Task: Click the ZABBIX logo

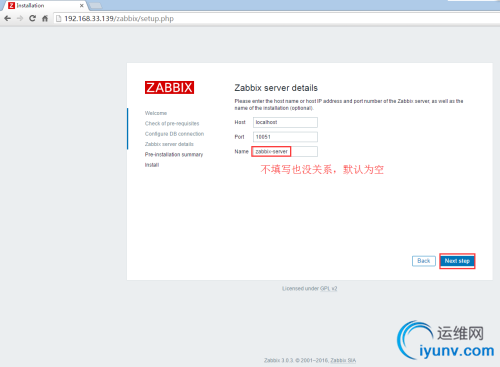Action: [x=169, y=87]
